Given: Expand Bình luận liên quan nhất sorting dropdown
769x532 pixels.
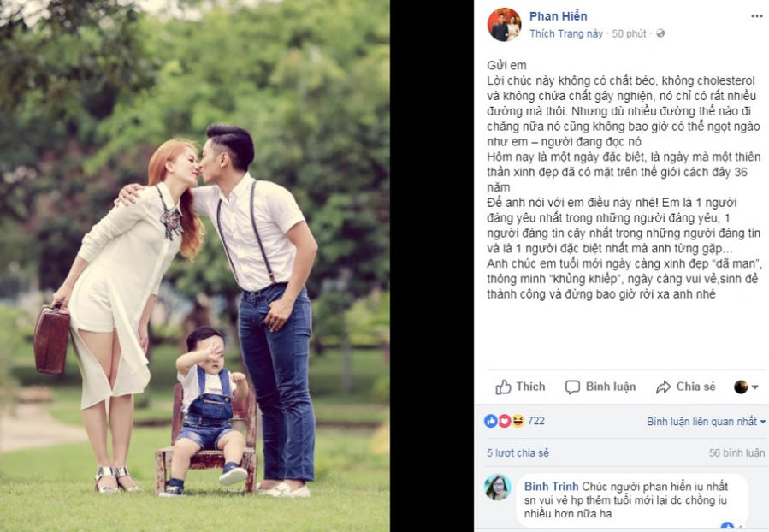Looking at the screenshot, I should click(x=706, y=421).
